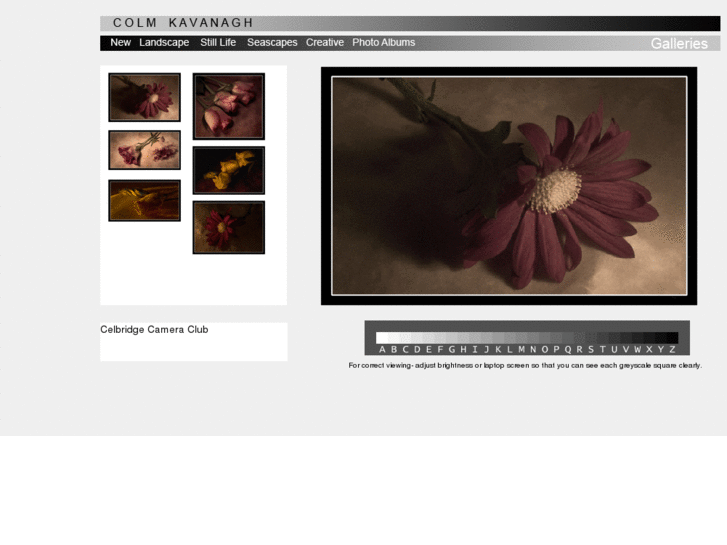This screenshot has height=545, width=727.
Task: Click greyscale square Z, the black one
Action: click(672, 338)
